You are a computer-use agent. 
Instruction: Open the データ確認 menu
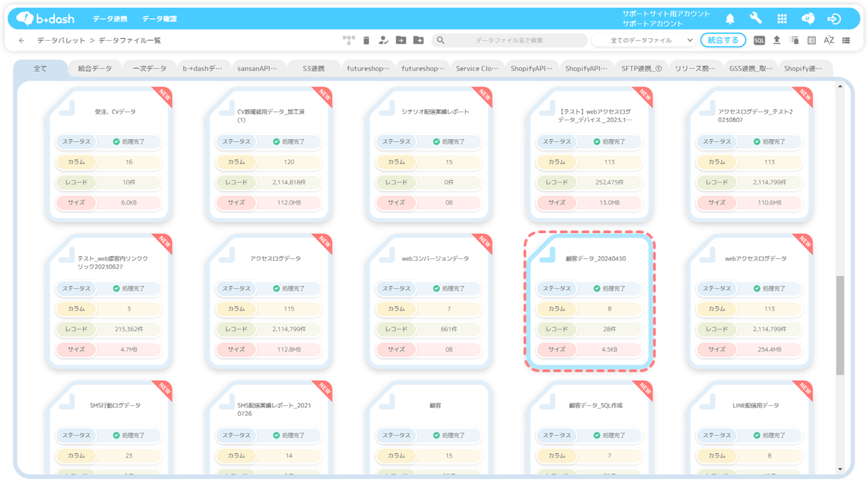click(x=159, y=19)
